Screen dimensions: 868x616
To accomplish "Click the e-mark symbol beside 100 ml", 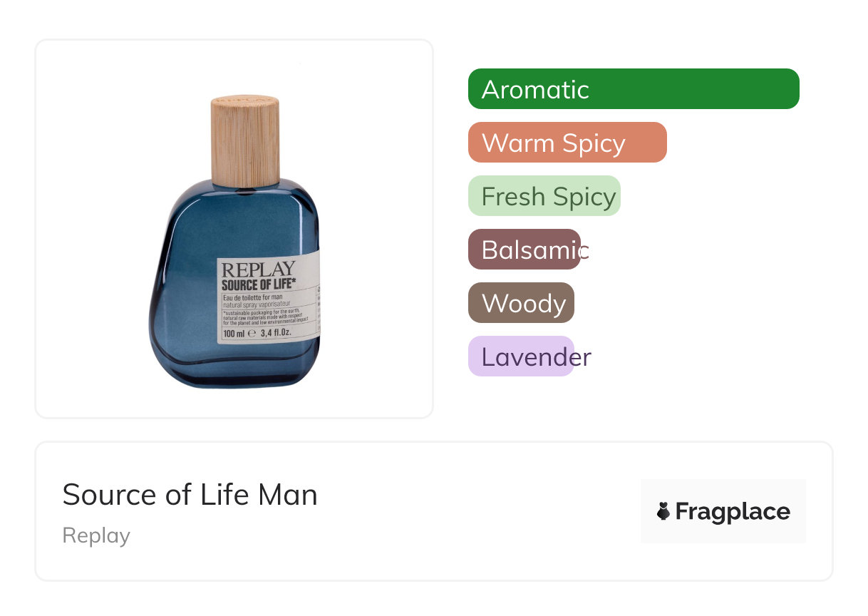I will click(252, 333).
